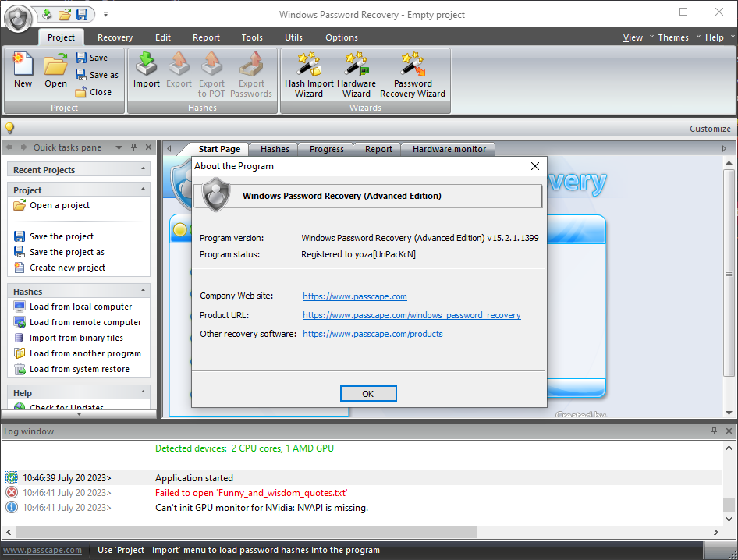Screen dimensions: 738x560
Task: Open the Product URL link
Action: click(x=412, y=315)
